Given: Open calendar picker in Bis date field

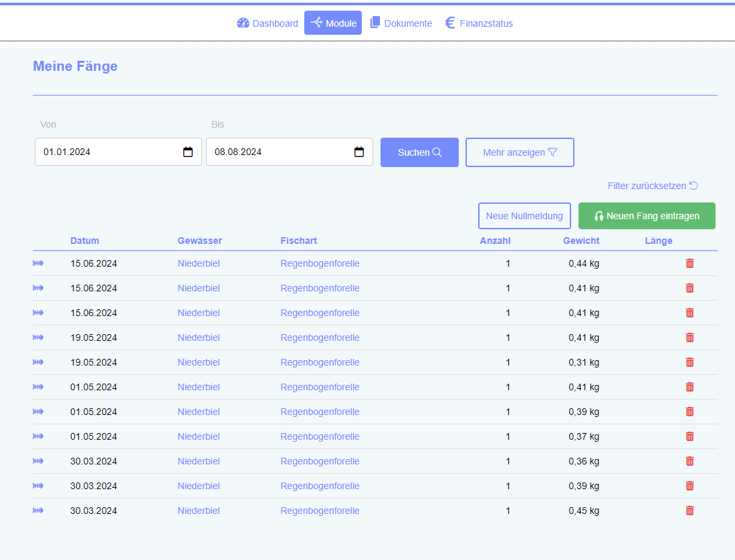Looking at the screenshot, I should click(359, 152).
